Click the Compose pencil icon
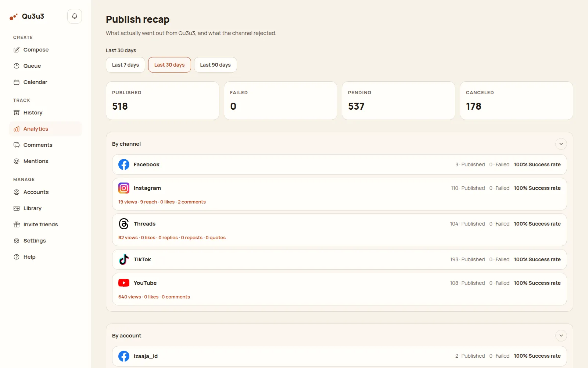This screenshot has width=588, height=368. (17, 50)
